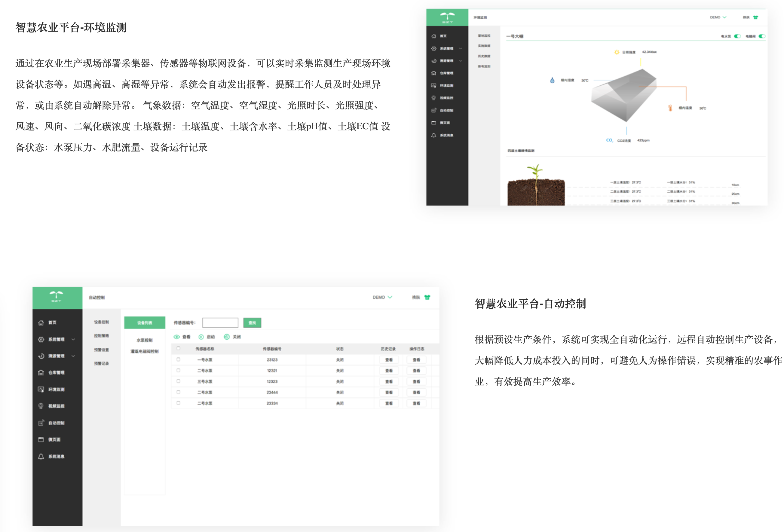Viewport: 784px width, 532px height.
Task: Click the 传感器编号 input field
Action: [220, 323]
